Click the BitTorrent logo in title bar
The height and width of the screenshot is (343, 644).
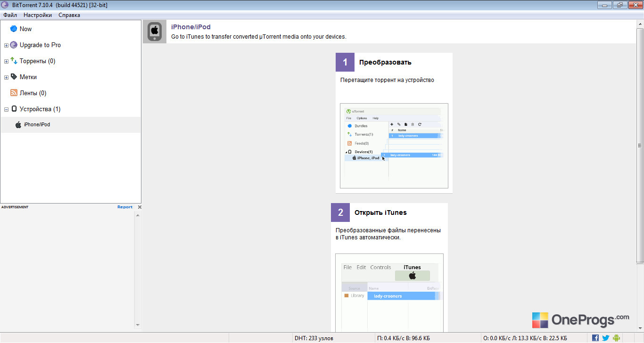pyautogui.click(x=5, y=5)
